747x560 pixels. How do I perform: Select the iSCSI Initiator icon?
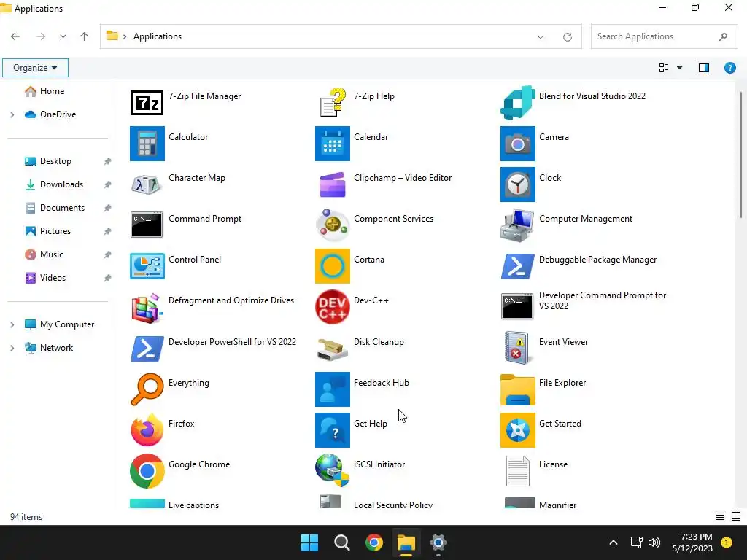[332, 470]
